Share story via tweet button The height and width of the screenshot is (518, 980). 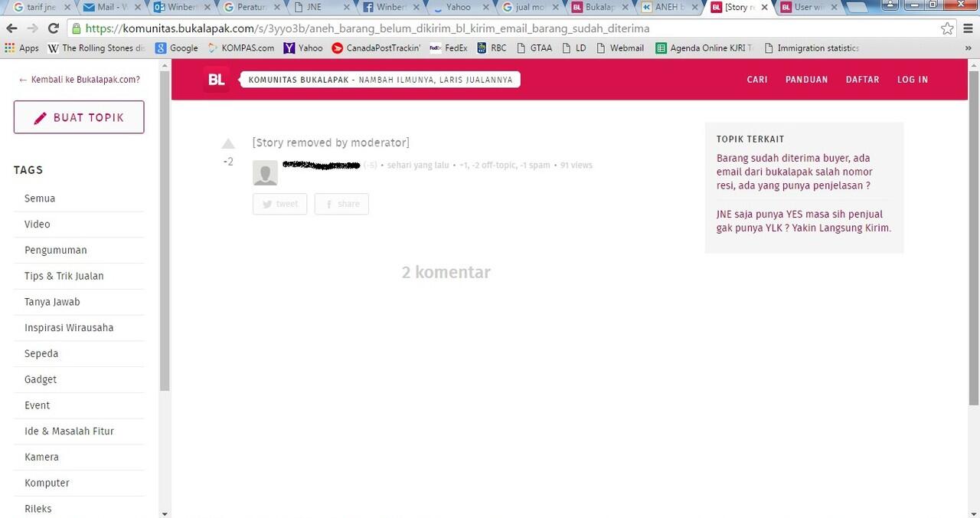[279, 204]
